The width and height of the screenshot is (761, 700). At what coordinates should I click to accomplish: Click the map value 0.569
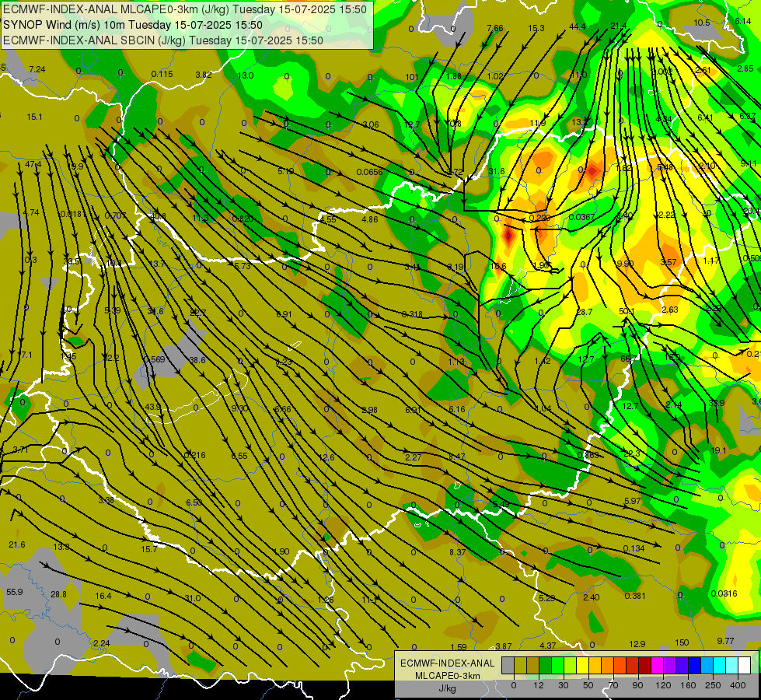pyautogui.click(x=155, y=359)
